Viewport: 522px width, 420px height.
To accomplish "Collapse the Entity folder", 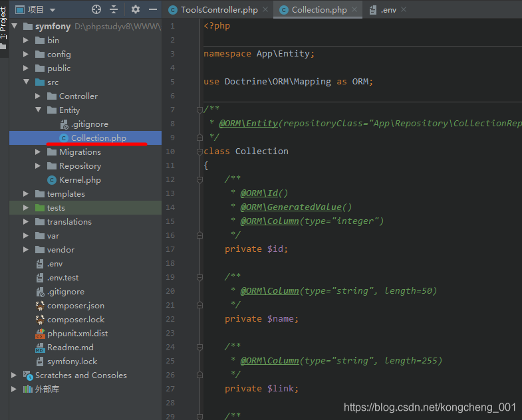I will click(39, 110).
